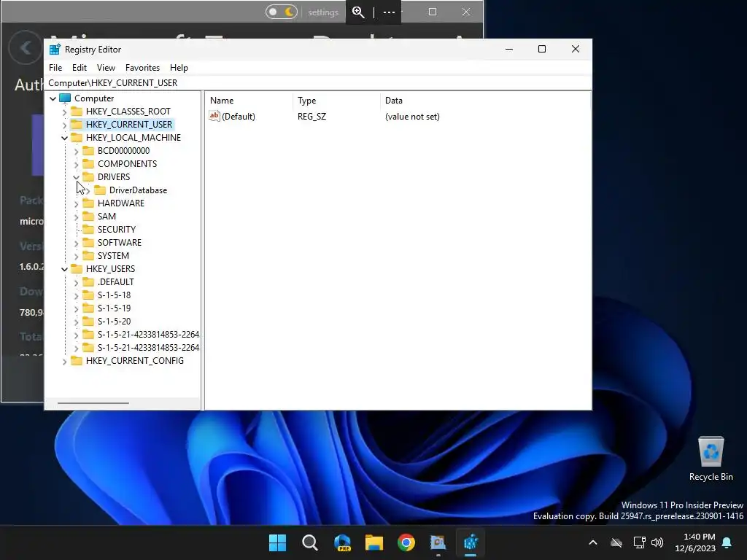This screenshot has width=747, height=560.
Task: Select the SAM key
Action: (107, 216)
